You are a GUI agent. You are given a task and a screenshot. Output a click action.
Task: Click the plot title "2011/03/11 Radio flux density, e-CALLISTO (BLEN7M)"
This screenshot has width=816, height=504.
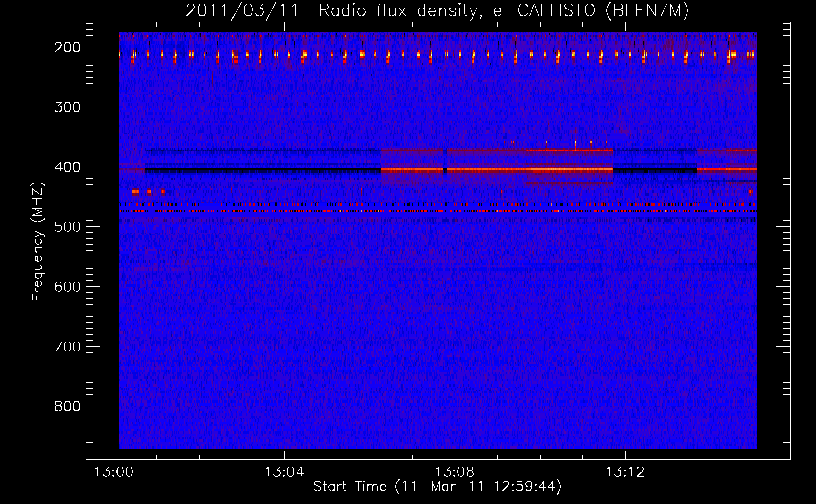click(x=437, y=11)
